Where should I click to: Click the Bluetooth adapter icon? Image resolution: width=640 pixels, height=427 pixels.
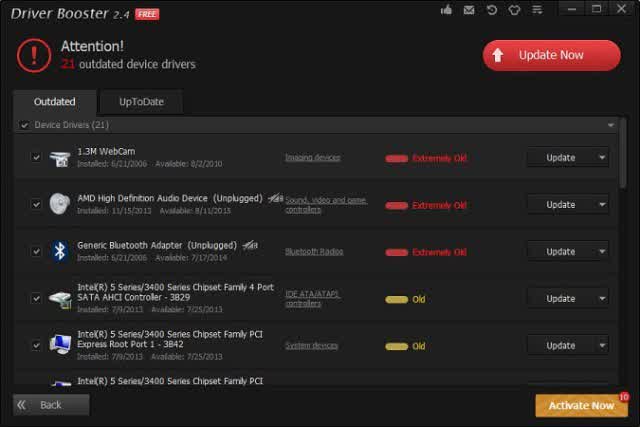[60, 251]
